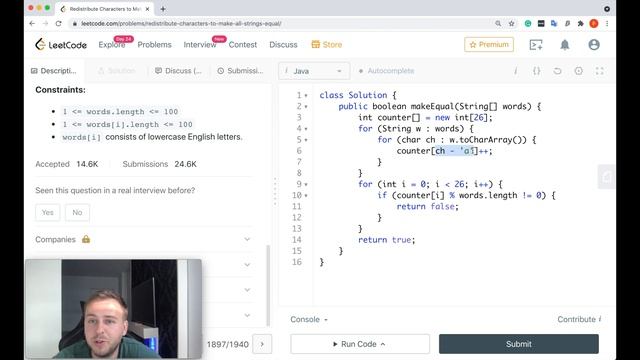Viewport: 640px width, 360px height.
Task: Click the editor info icon
Action: point(516,71)
